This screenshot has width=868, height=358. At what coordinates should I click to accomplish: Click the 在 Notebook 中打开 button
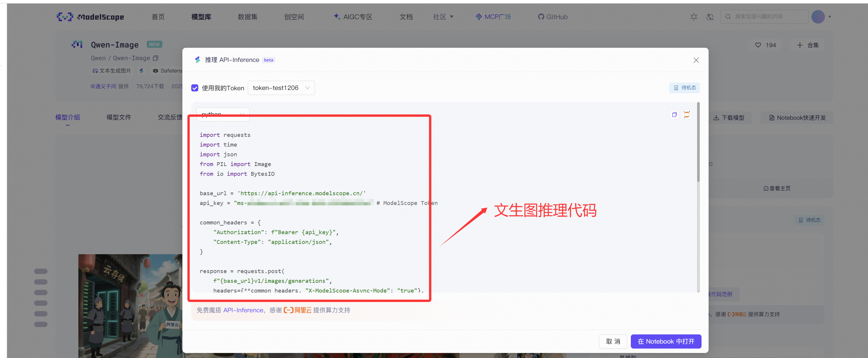point(666,341)
